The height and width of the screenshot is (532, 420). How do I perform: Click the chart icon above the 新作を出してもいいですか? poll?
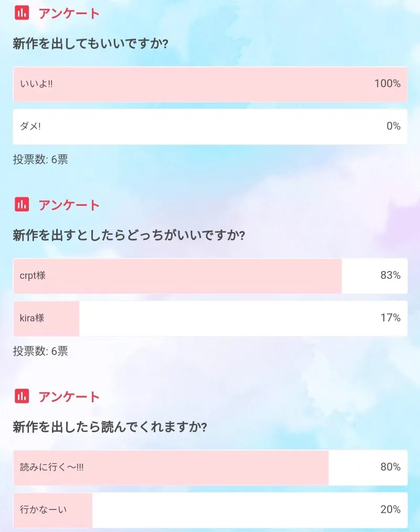[x=22, y=13]
